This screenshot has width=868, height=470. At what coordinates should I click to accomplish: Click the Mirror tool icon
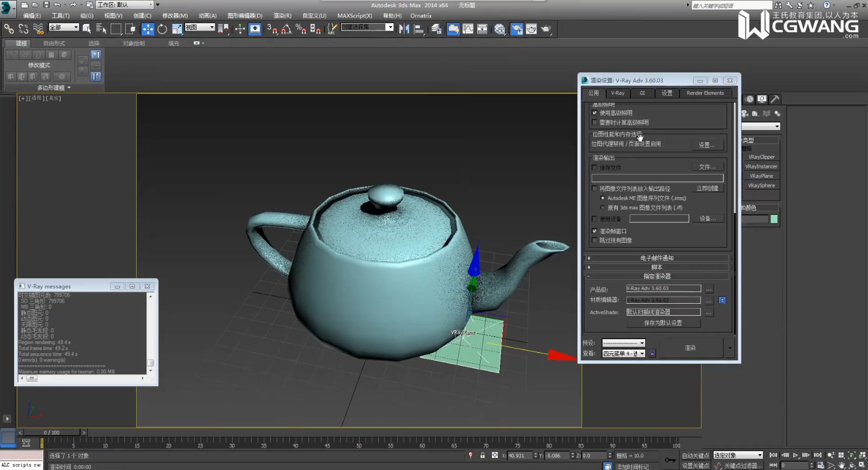pyautogui.click(x=404, y=29)
